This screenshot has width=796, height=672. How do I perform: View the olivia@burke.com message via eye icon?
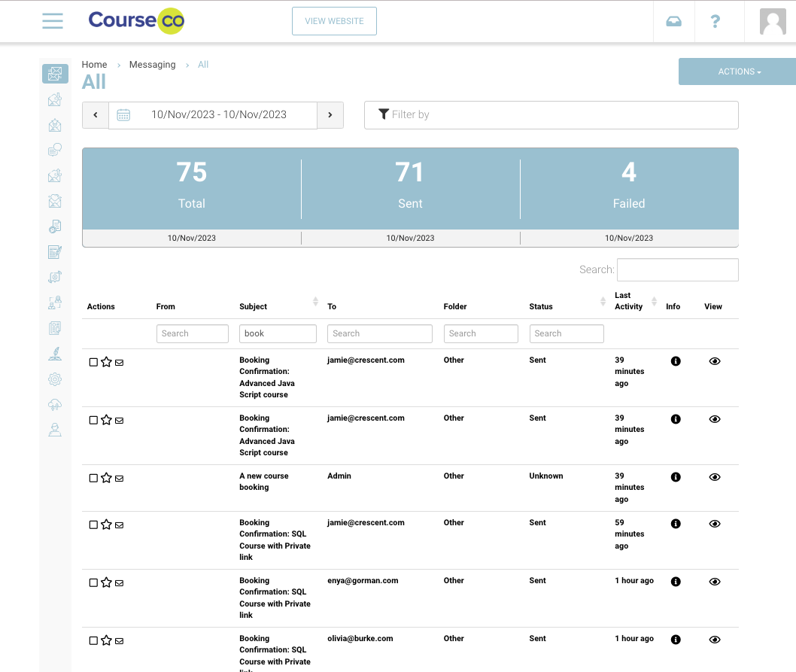coord(714,640)
